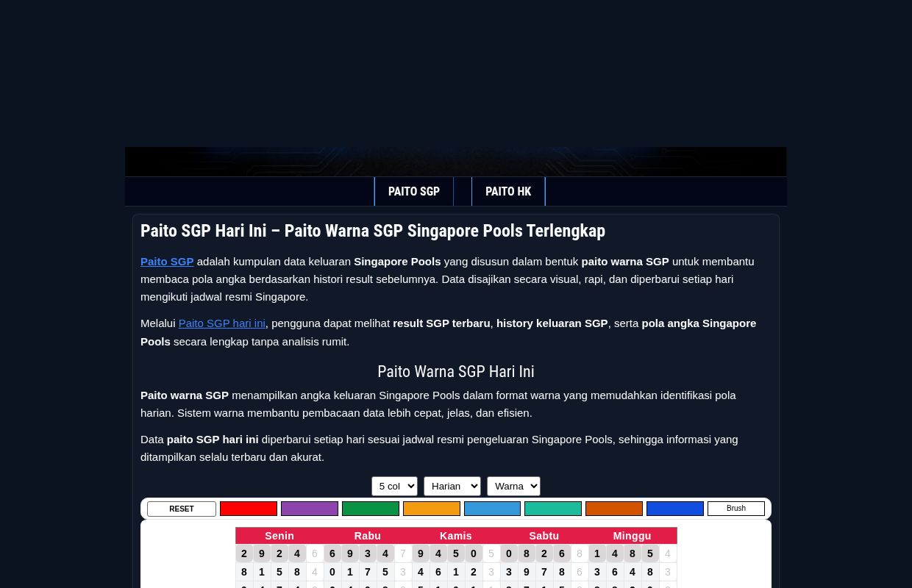Select the dark blue color swatch
The image size is (912, 588).
click(x=675, y=509)
